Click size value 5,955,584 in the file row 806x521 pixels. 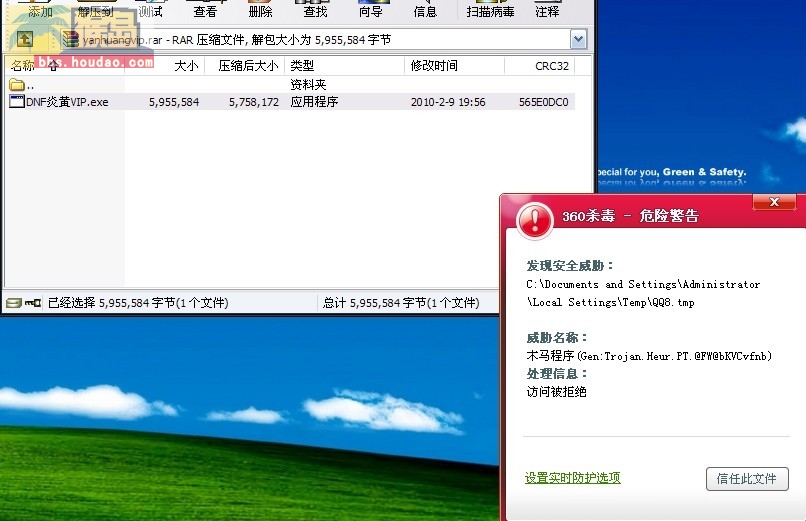pos(174,102)
